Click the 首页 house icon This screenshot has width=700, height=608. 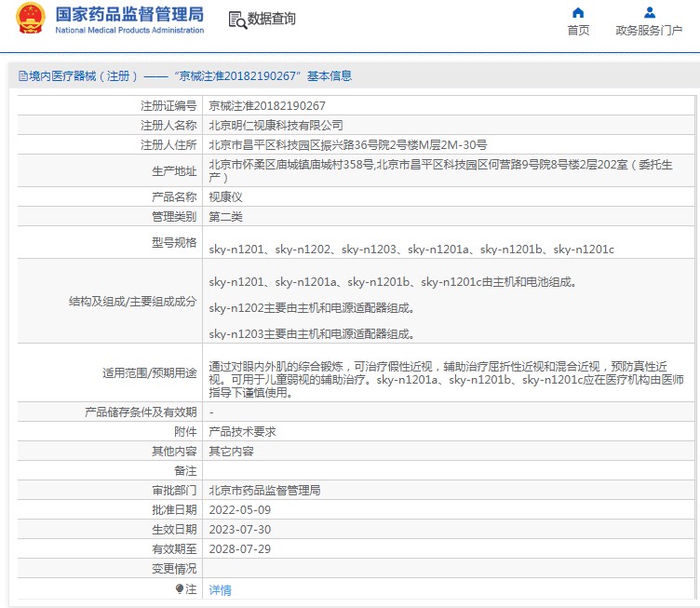pyautogui.click(x=578, y=13)
